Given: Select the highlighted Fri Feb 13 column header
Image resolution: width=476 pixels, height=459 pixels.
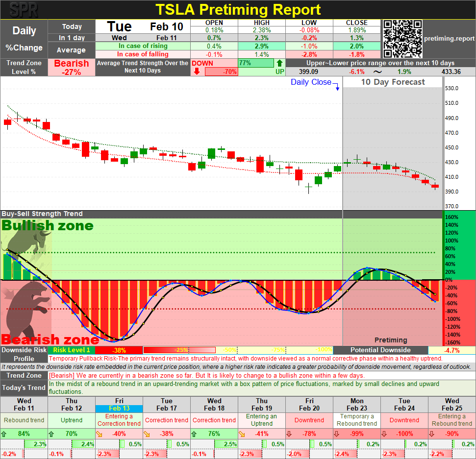Looking at the screenshot, I should pyautogui.click(x=119, y=405).
